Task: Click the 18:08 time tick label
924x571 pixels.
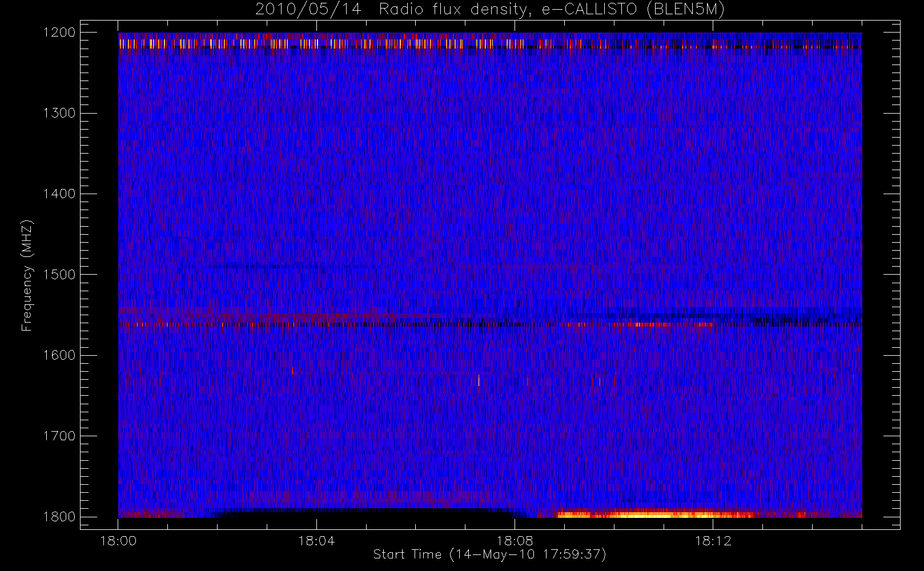Action: [515, 541]
